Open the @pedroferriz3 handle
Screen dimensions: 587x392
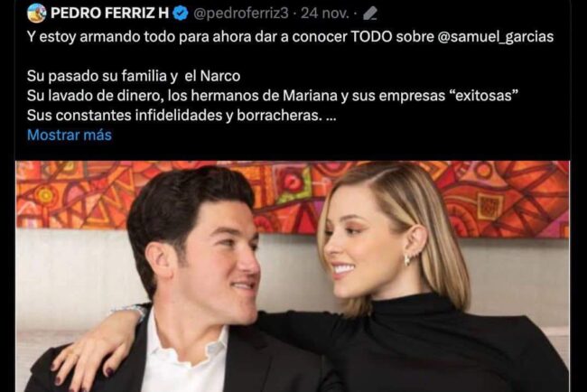coord(241,14)
